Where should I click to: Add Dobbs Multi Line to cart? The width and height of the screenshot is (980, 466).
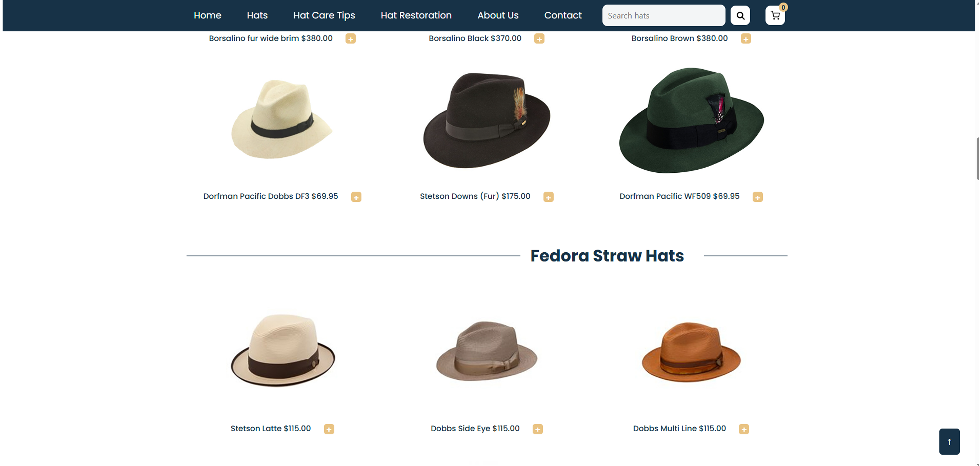[x=744, y=429]
